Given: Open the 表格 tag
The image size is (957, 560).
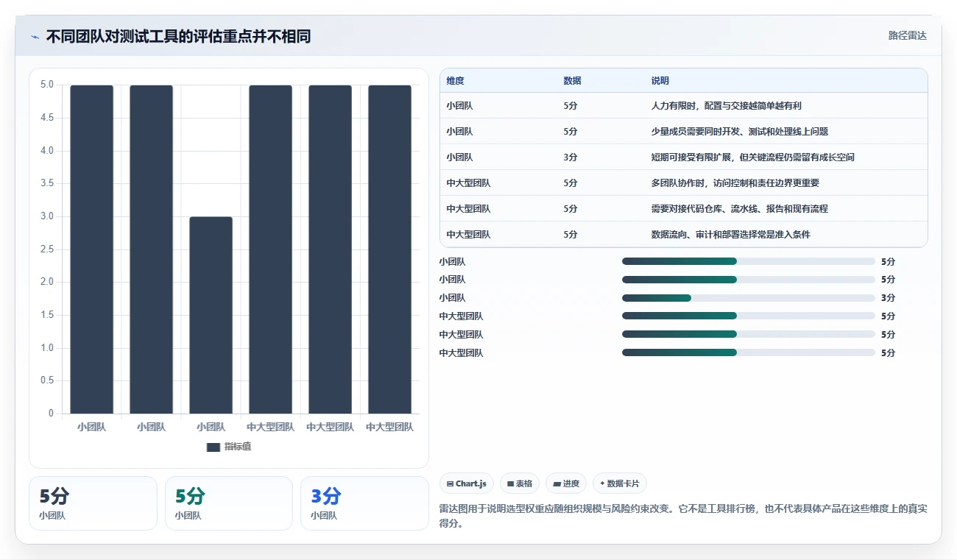Looking at the screenshot, I should [519, 483].
